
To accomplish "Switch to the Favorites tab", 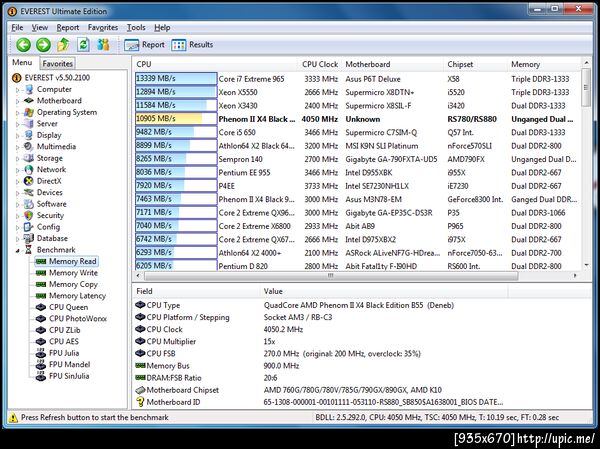I will click(57, 64).
